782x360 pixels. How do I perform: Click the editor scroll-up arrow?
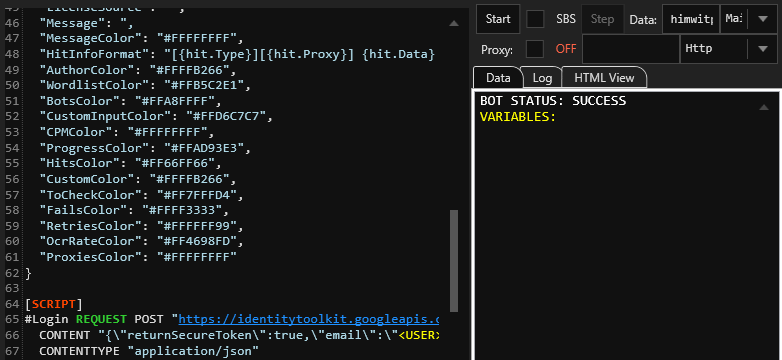[x=454, y=23]
